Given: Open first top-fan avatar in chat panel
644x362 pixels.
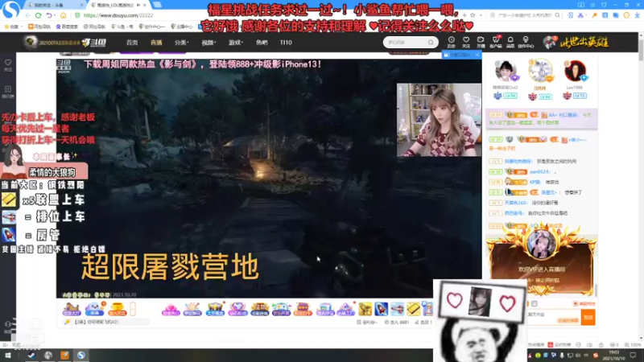Looking at the screenshot, I should 506,71.
